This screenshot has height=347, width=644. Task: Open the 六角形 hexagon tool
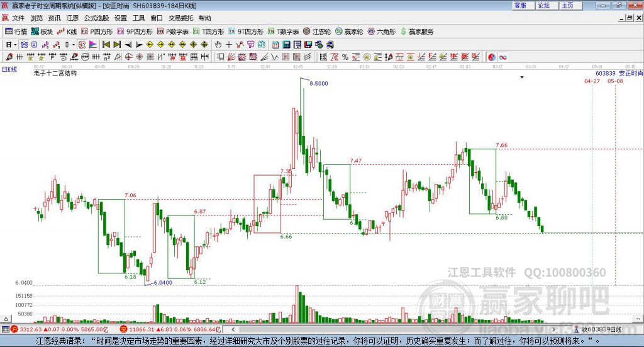382,31
